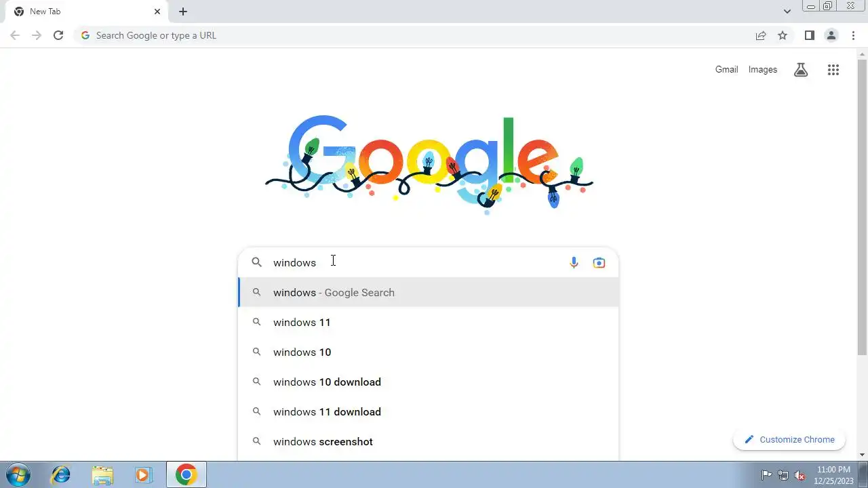This screenshot has width=868, height=488.
Task: Click the Chrome taskbar icon
Action: click(x=186, y=474)
